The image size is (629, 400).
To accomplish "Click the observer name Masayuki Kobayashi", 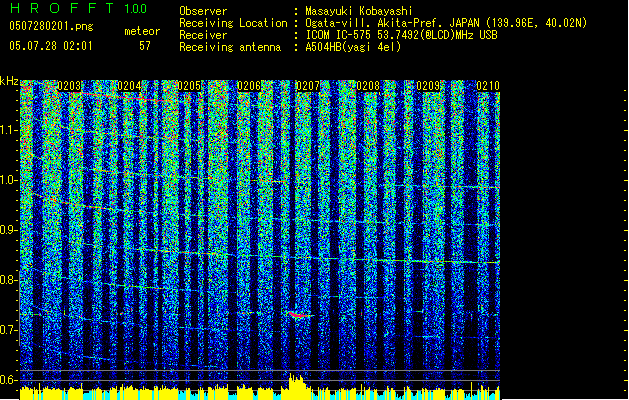I will coord(359,11).
